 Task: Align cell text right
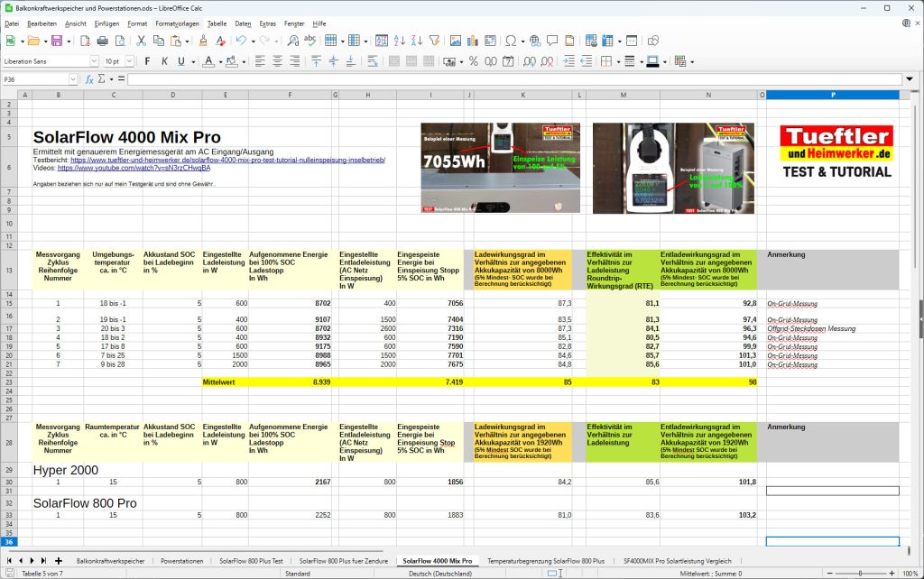click(295, 61)
